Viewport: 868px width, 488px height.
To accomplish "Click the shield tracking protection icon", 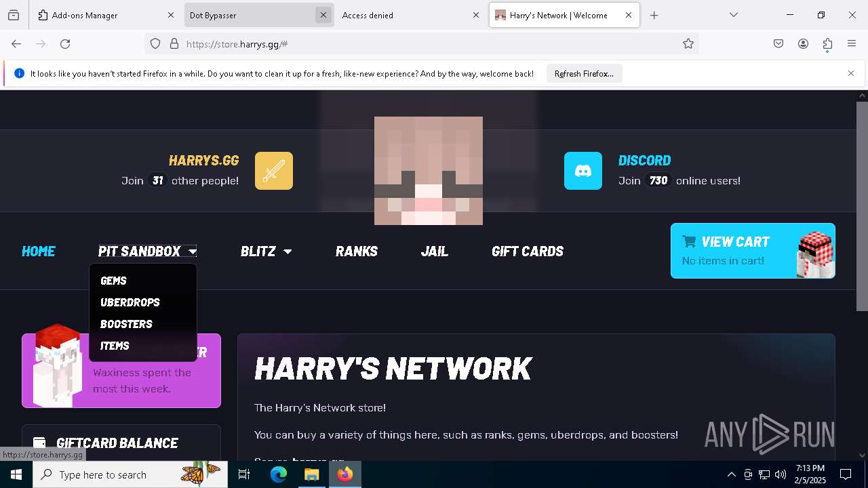I will [x=155, y=44].
